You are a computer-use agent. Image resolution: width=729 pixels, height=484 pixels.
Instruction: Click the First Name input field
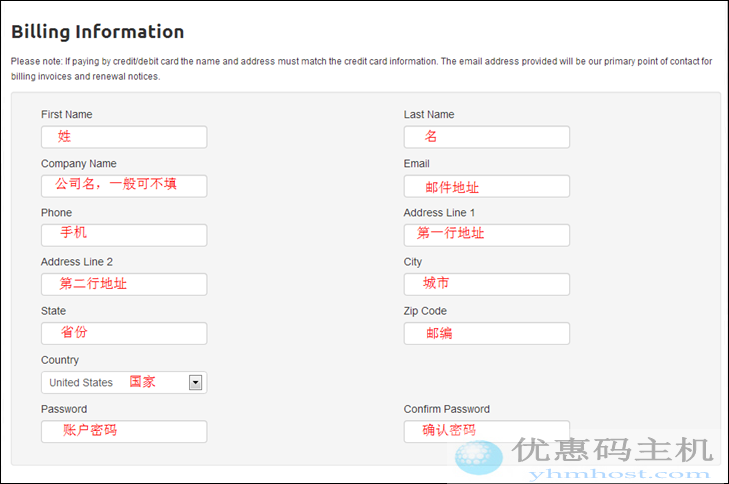coord(124,137)
